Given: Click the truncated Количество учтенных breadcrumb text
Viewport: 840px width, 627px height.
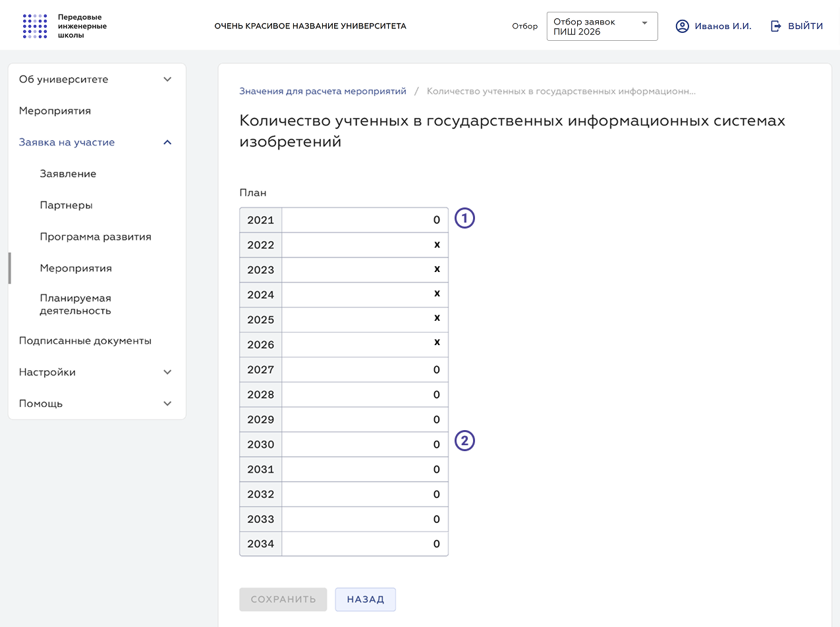Looking at the screenshot, I should point(561,91).
